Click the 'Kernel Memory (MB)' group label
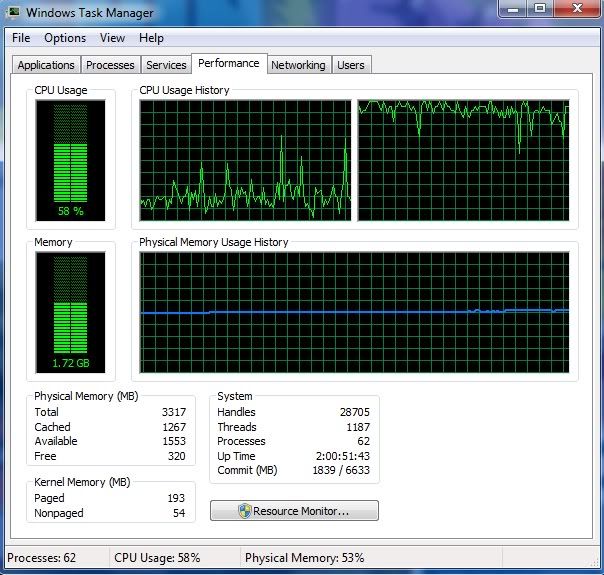This screenshot has width=604, height=575. [x=82, y=482]
